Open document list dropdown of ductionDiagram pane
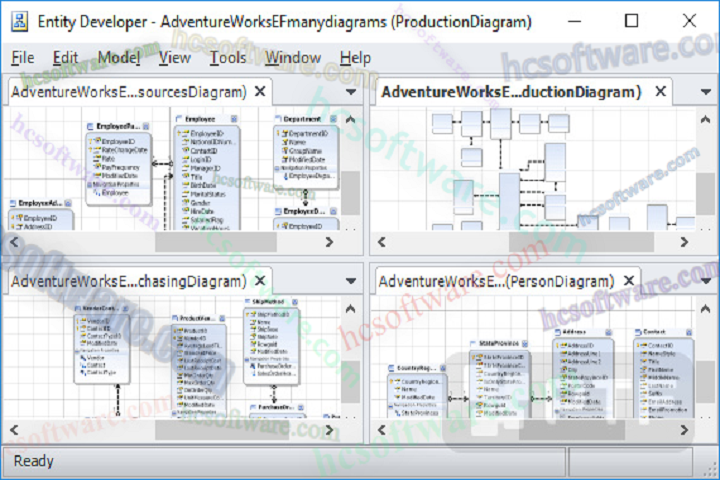Screen dimensions: 720x480 pyautogui.click(x=706, y=92)
